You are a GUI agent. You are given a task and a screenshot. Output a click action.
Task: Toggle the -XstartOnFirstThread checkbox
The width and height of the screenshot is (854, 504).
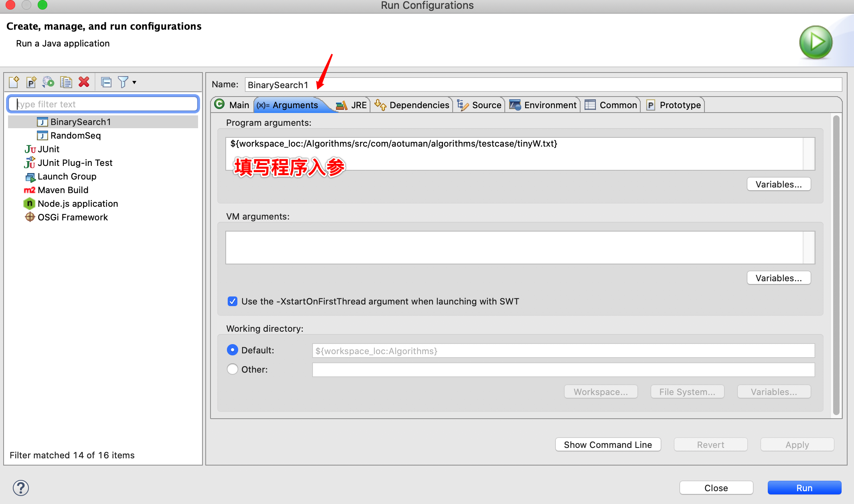click(233, 301)
